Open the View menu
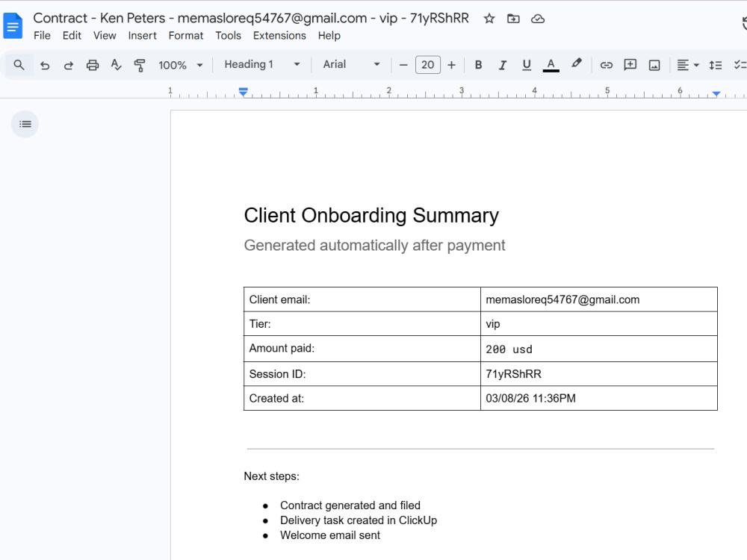This screenshot has width=747, height=560. pos(105,36)
